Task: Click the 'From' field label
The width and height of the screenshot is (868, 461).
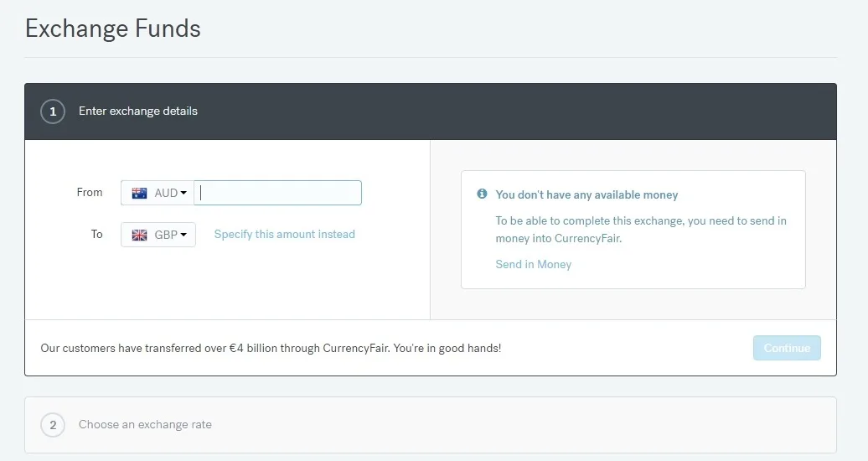Action: [x=90, y=193]
